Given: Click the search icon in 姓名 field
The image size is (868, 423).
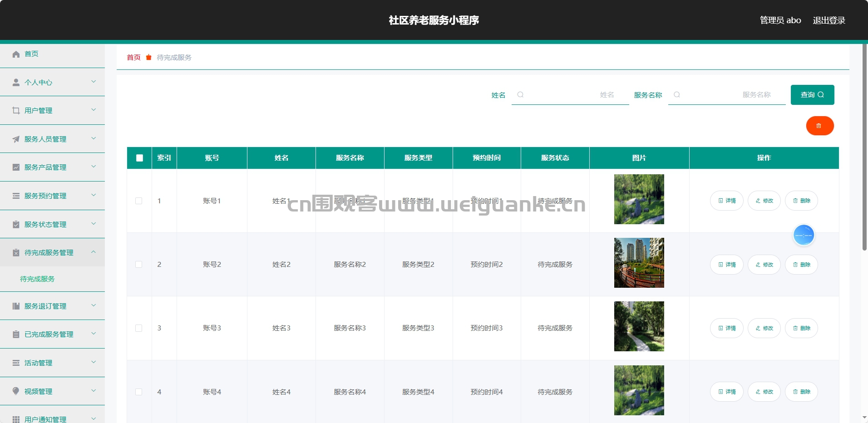Looking at the screenshot, I should pyautogui.click(x=520, y=94).
